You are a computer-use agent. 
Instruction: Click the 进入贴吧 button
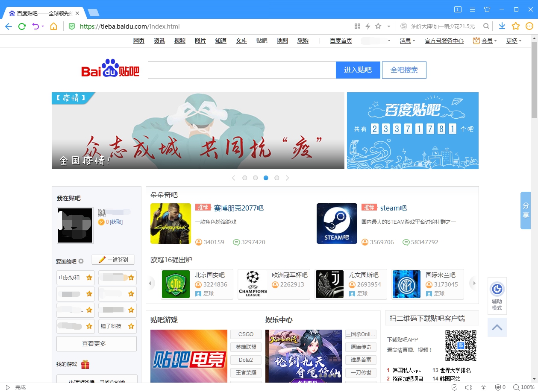tap(358, 70)
